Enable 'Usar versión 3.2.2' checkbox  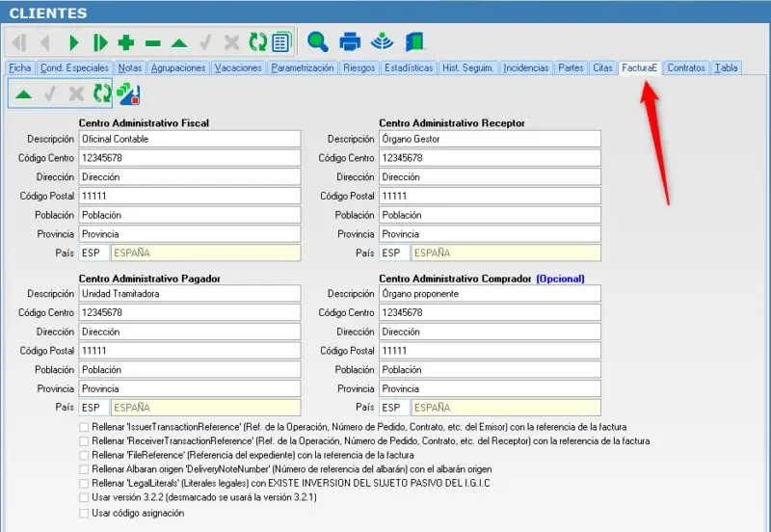point(84,497)
